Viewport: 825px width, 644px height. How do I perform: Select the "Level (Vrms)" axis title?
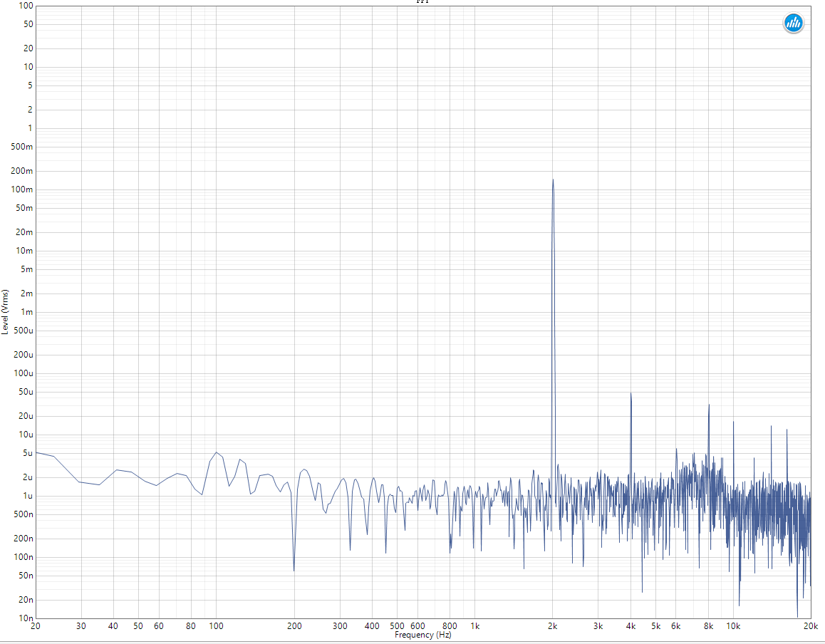click(5, 312)
